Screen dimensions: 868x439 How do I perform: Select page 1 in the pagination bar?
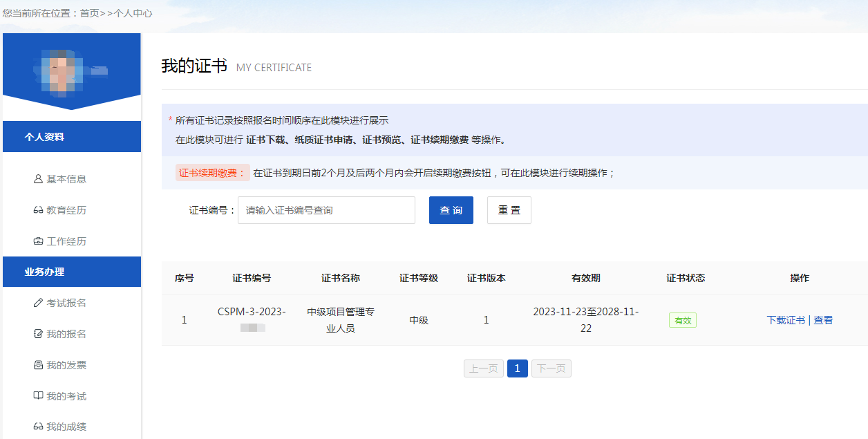tap(517, 368)
